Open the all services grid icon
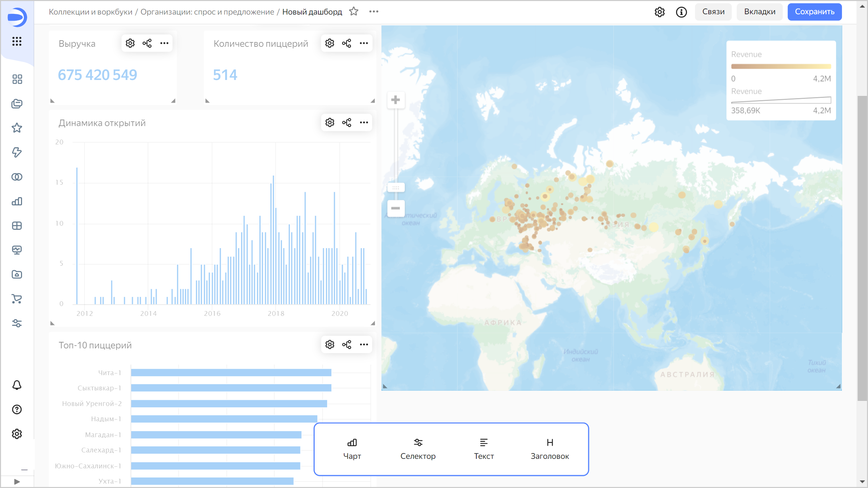Viewport: 868px width, 488px height. click(x=17, y=41)
